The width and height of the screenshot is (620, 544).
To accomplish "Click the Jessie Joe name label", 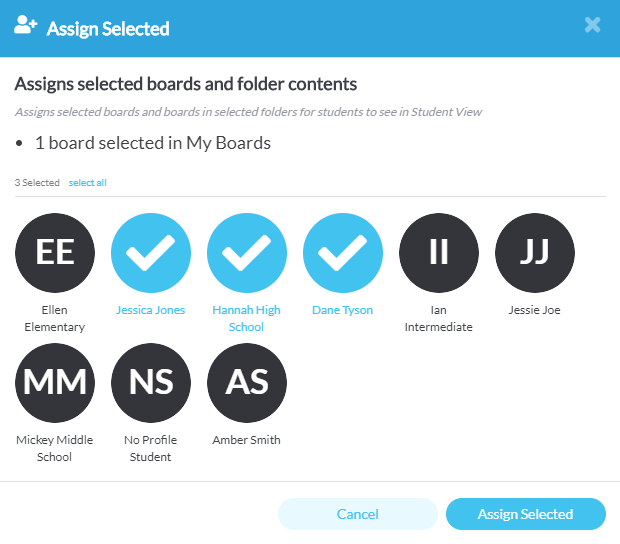I will [x=535, y=310].
